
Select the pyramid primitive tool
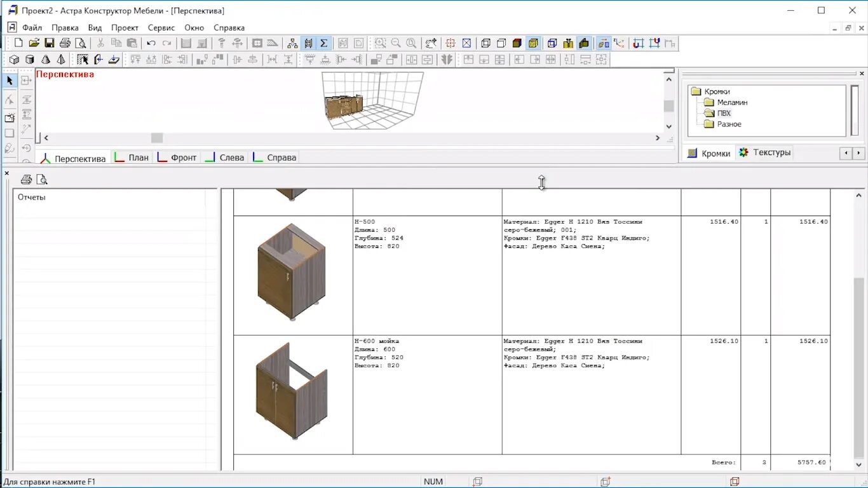pyautogui.click(x=61, y=60)
